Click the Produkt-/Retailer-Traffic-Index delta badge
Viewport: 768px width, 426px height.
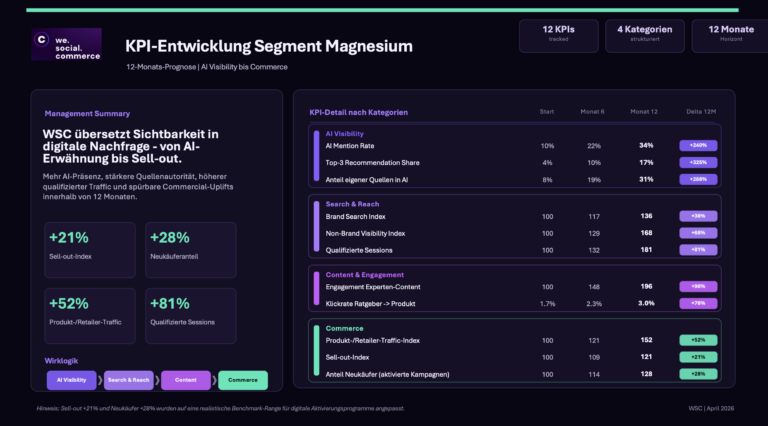click(698, 340)
